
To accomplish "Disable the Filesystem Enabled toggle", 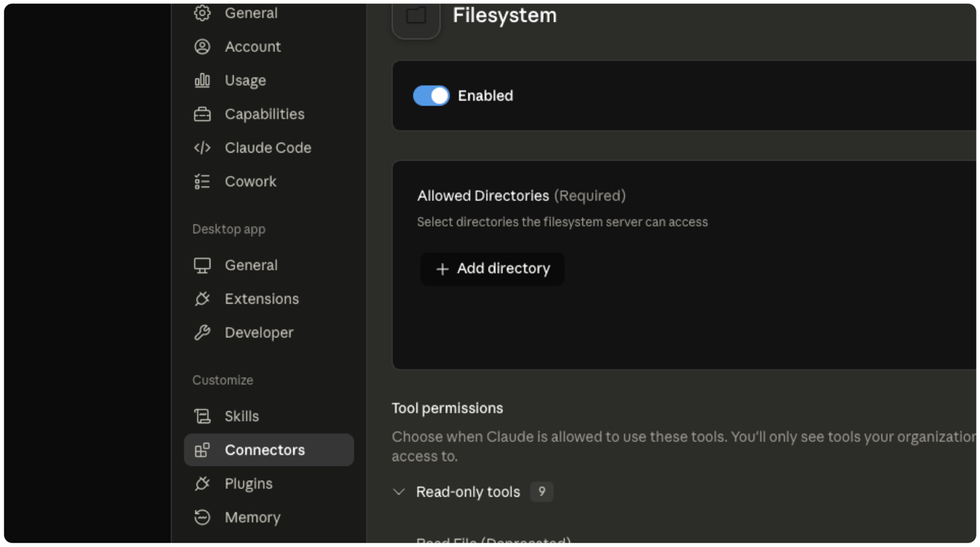I will click(431, 96).
